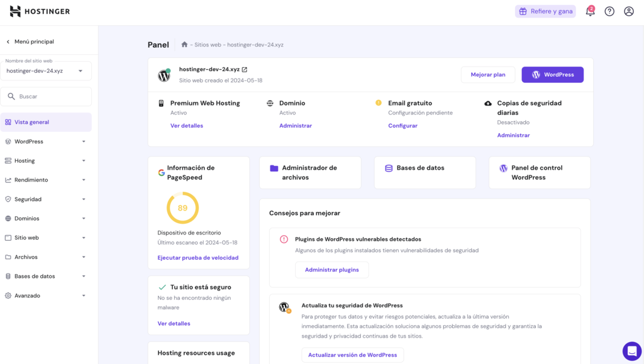Open the account profile icon
The image size is (644, 364).
629,11
